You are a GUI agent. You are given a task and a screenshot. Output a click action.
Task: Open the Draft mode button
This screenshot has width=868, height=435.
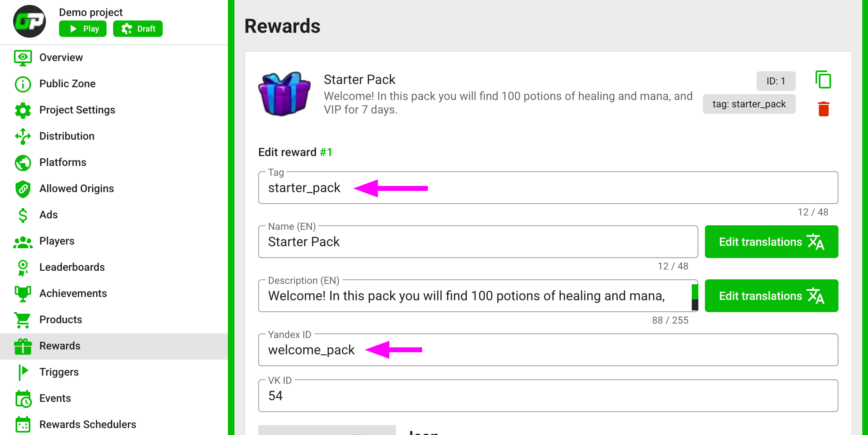138,29
